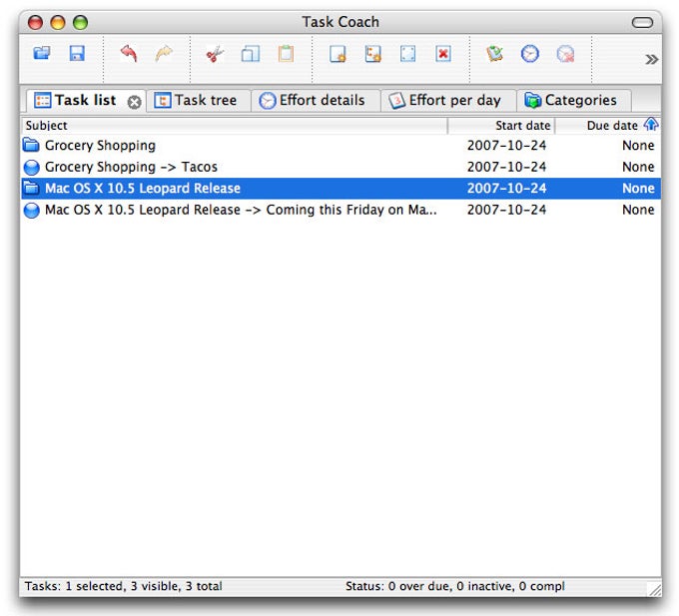Screen dimensions: 679x616
Task: Click the window resize grip corner
Action: [654, 589]
